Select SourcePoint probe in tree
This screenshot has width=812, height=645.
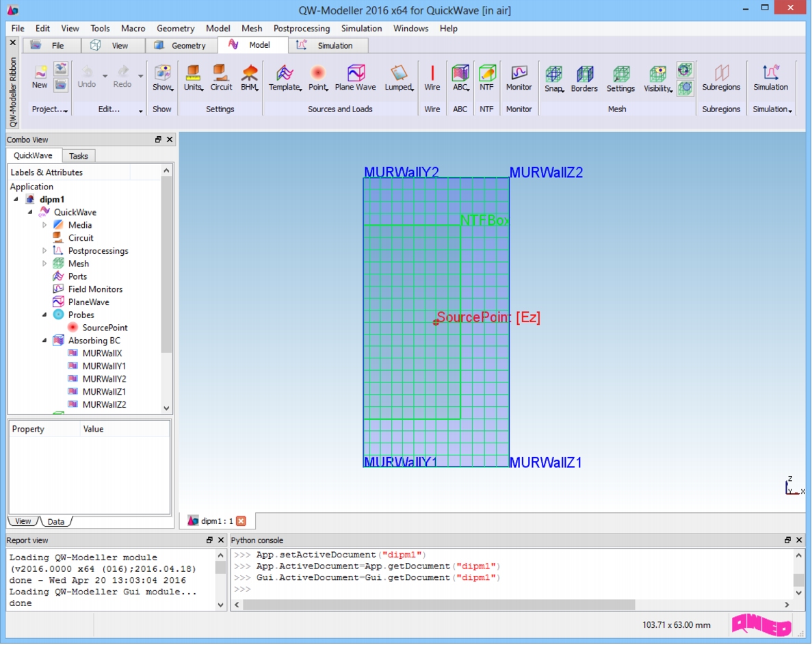pos(105,328)
